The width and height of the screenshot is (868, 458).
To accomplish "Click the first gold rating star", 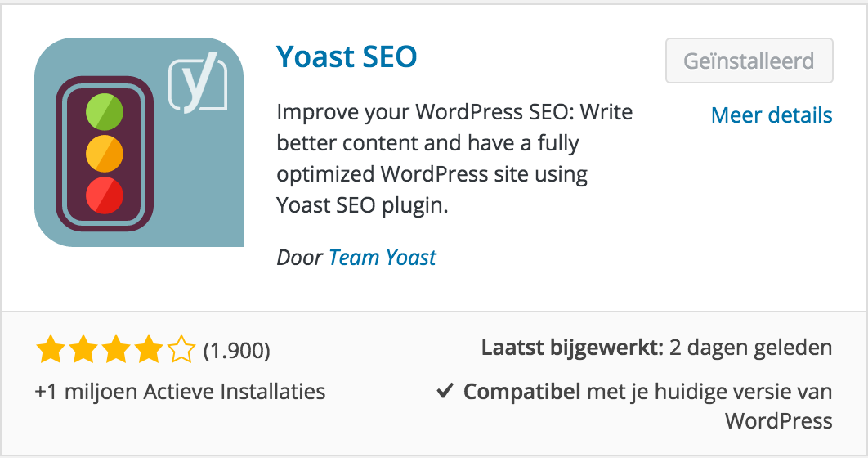I will [x=51, y=349].
